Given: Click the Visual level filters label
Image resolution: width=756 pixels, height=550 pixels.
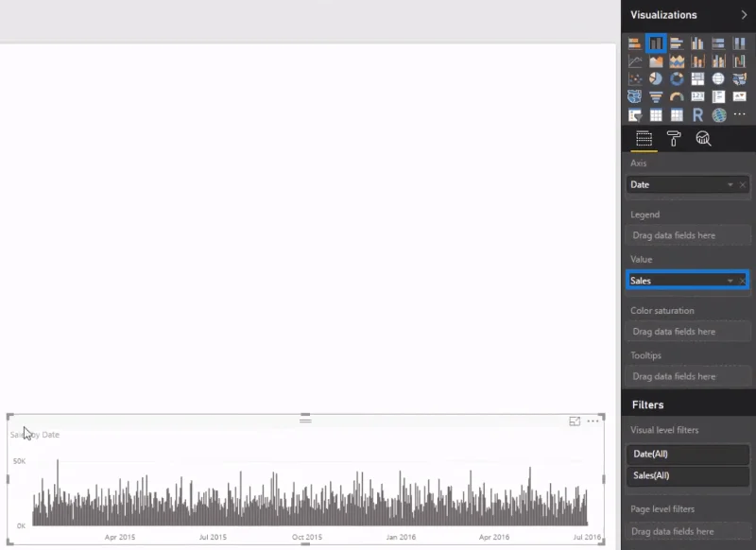Looking at the screenshot, I should (x=664, y=430).
